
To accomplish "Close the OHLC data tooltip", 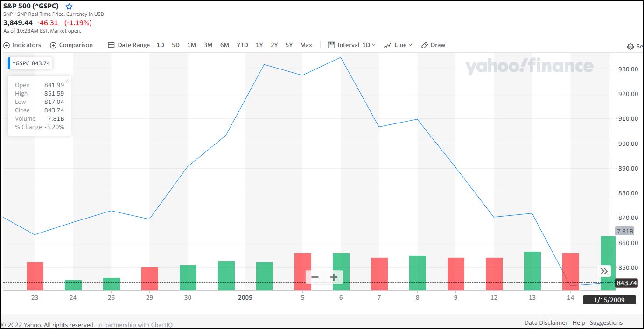I will [x=67, y=81].
